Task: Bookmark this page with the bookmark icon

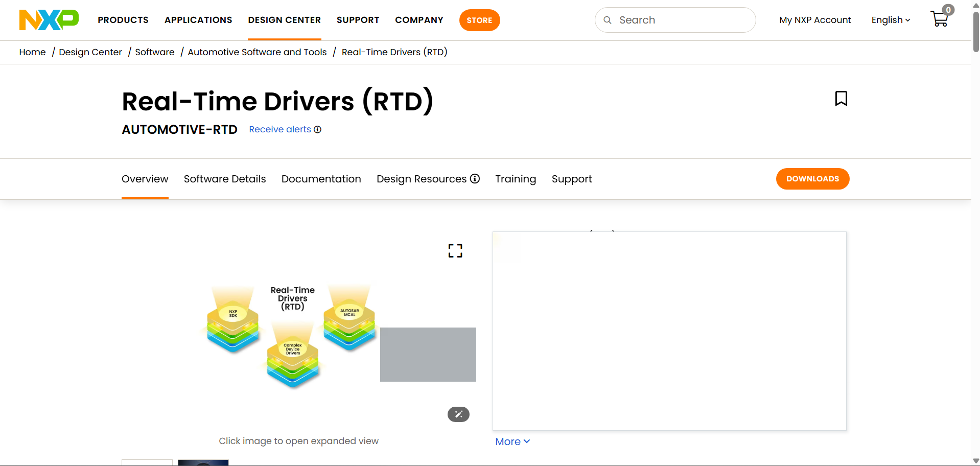Action: pyautogui.click(x=841, y=99)
